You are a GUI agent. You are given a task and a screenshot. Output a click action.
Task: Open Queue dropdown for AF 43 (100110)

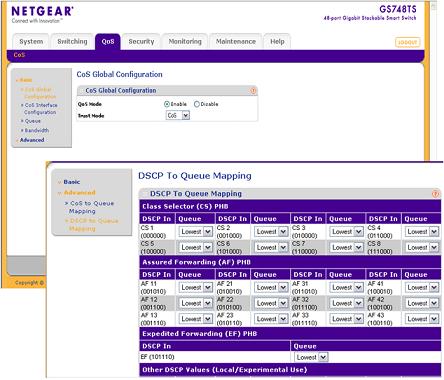(422, 319)
